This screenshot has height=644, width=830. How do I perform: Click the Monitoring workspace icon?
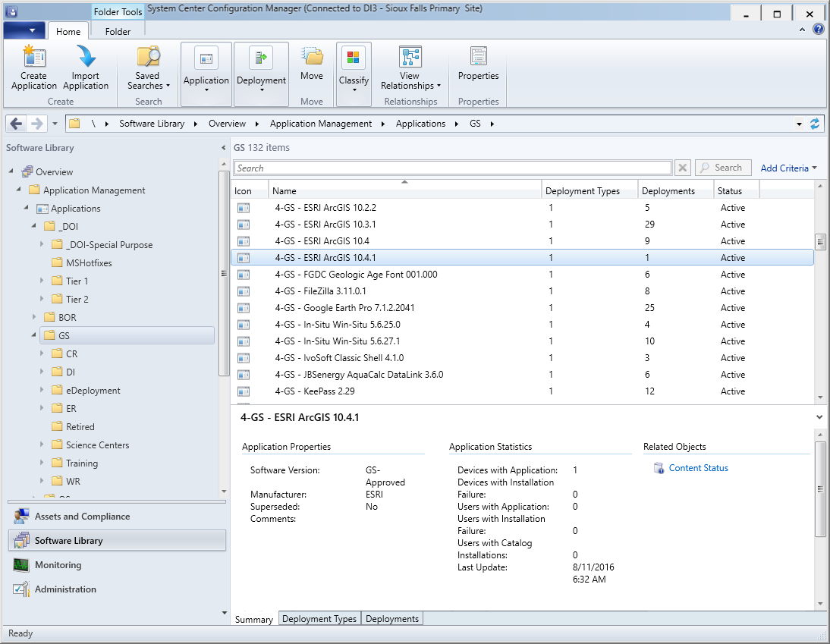tap(21, 565)
